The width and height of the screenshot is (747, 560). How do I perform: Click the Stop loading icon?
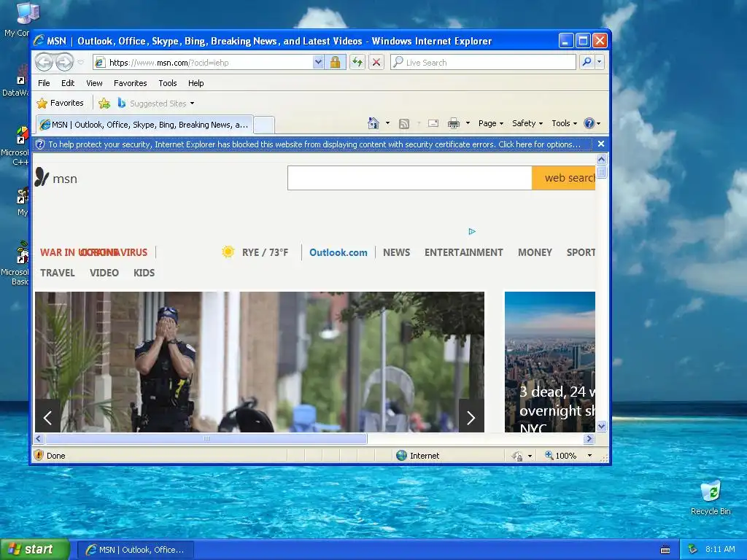pos(376,63)
